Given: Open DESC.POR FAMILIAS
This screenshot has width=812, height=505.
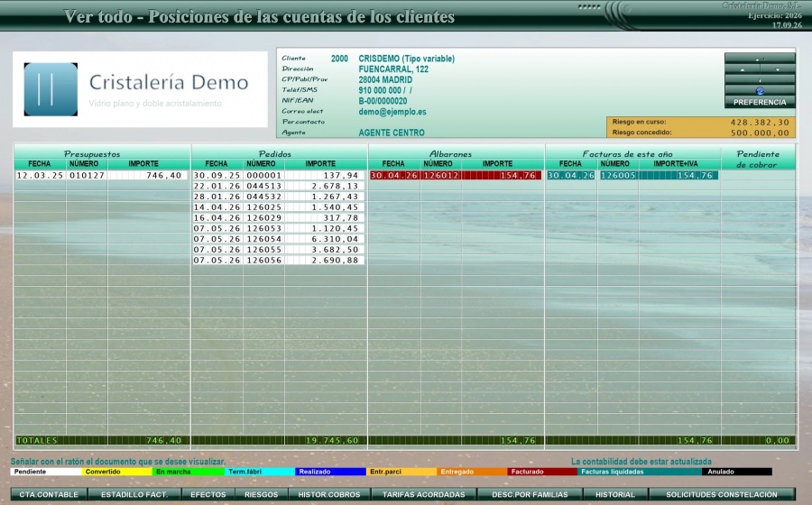Looking at the screenshot, I should pyautogui.click(x=530, y=494).
